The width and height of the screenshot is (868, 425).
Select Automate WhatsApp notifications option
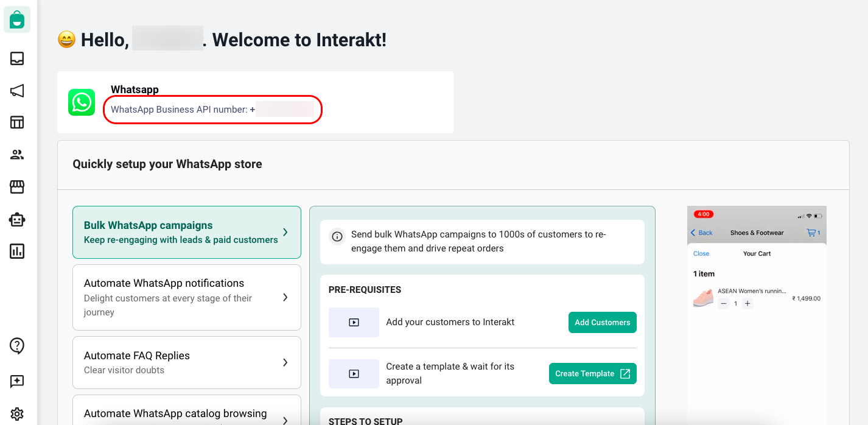187,297
